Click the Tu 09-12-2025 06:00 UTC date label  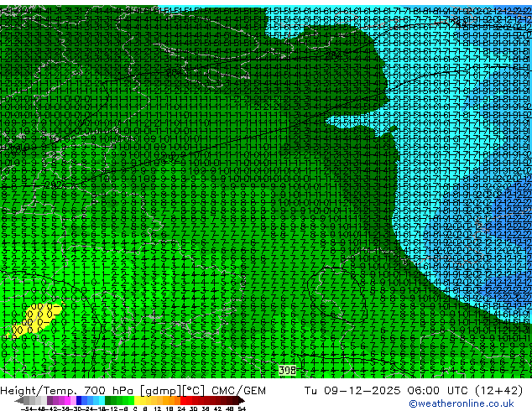coord(387,391)
